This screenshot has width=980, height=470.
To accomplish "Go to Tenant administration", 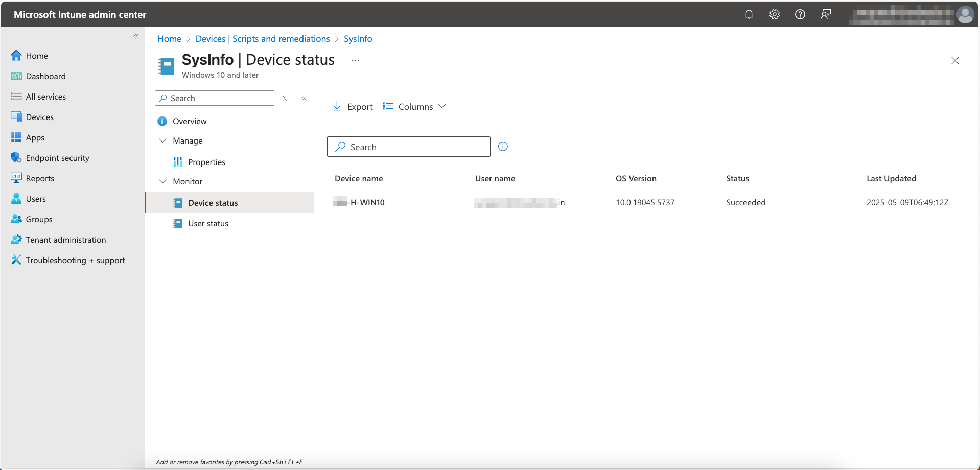I will (66, 240).
